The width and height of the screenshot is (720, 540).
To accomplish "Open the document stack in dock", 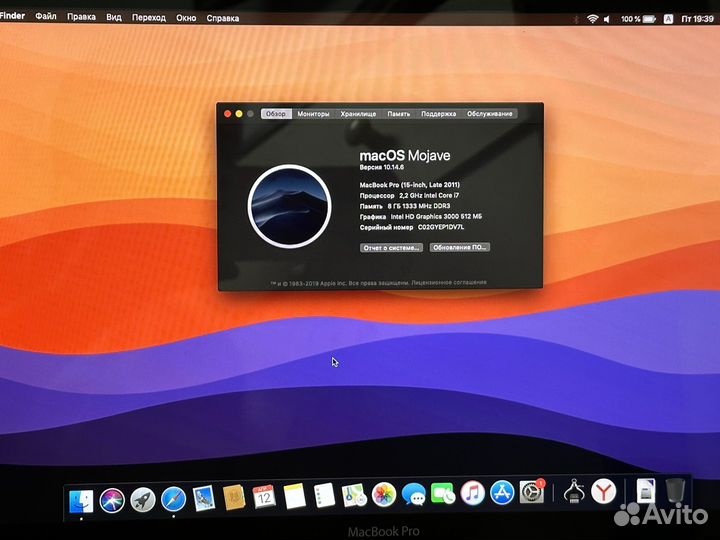I will click(645, 490).
